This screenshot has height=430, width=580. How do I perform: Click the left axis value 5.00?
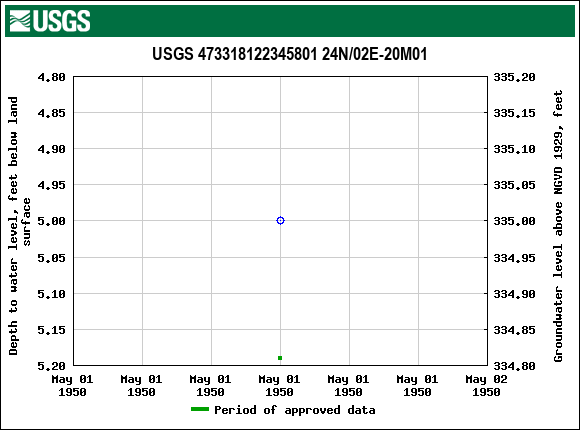51,221
